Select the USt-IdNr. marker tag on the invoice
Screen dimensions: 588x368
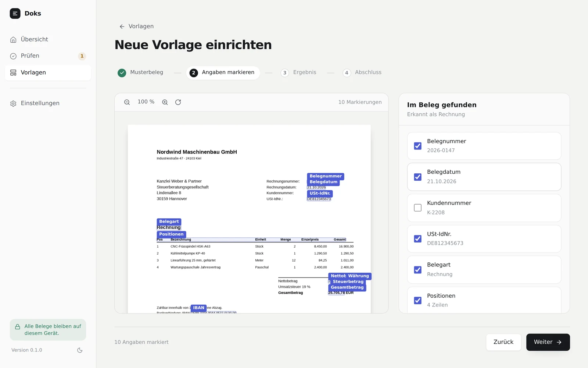click(x=320, y=193)
